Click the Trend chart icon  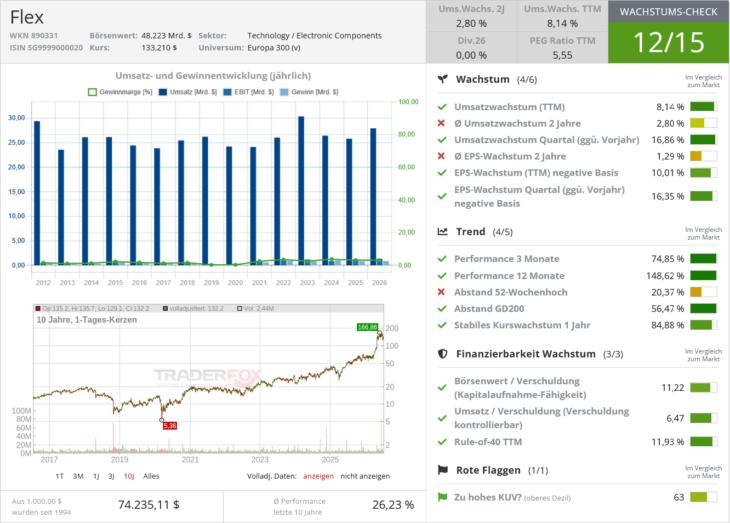[443, 231]
